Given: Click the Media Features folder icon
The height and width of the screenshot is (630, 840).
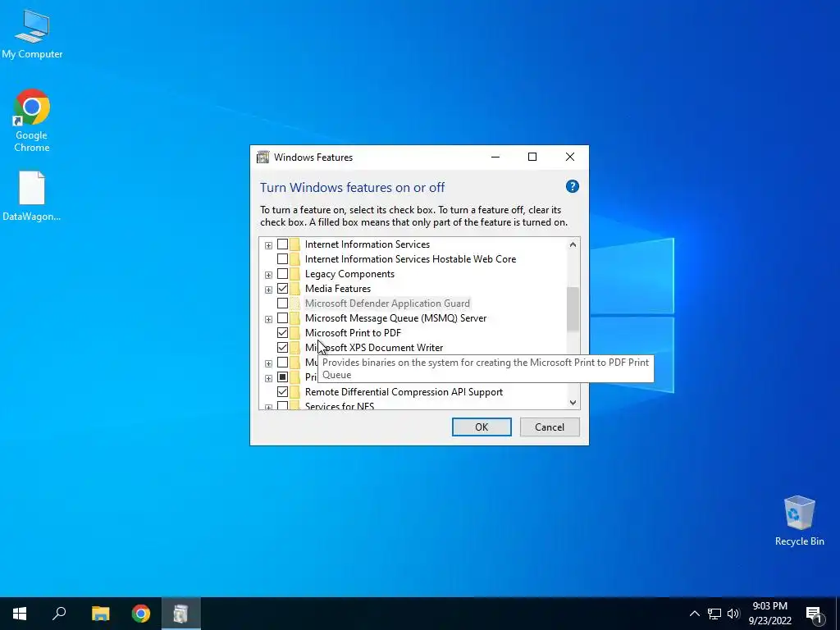Looking at the screenshot, I should [x=295, y=289].
